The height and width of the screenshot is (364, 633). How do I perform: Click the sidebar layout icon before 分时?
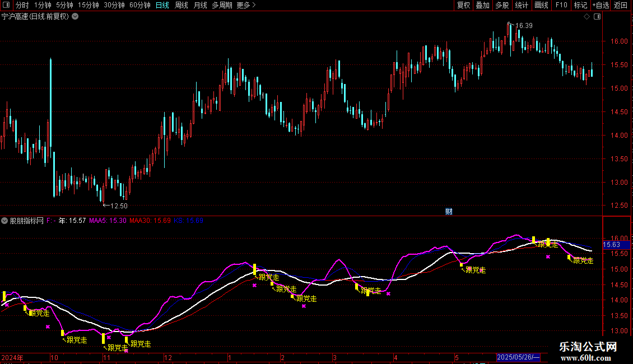tap(6, 5)
